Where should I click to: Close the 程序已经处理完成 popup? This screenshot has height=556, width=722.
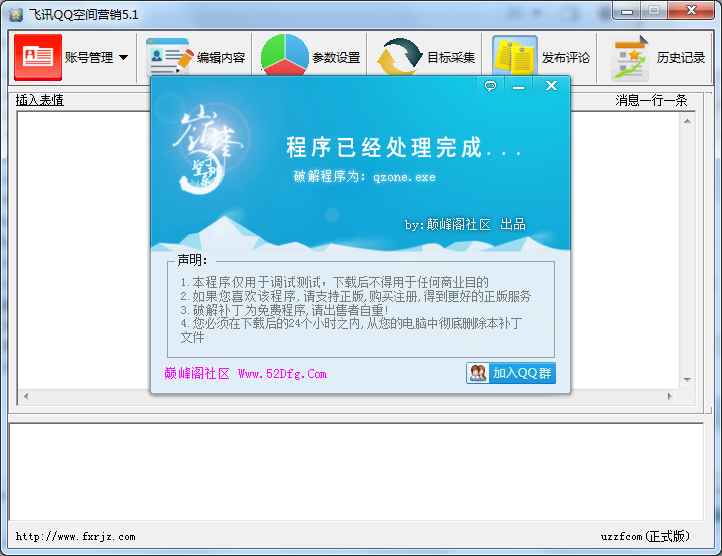point(551,86)
